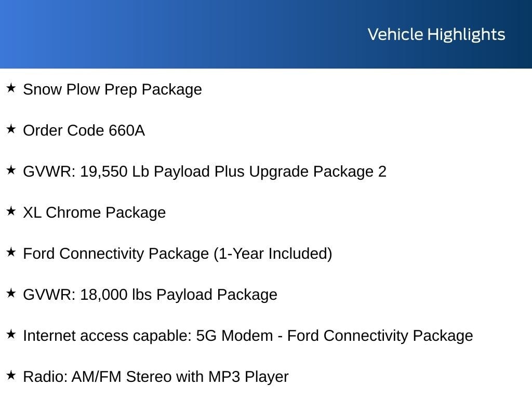Click the star icon next to Order Code 660A

tap(11, 129)
